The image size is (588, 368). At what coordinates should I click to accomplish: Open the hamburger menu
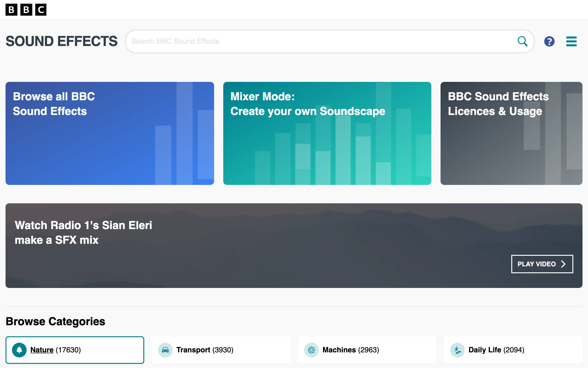coord(571,41)
